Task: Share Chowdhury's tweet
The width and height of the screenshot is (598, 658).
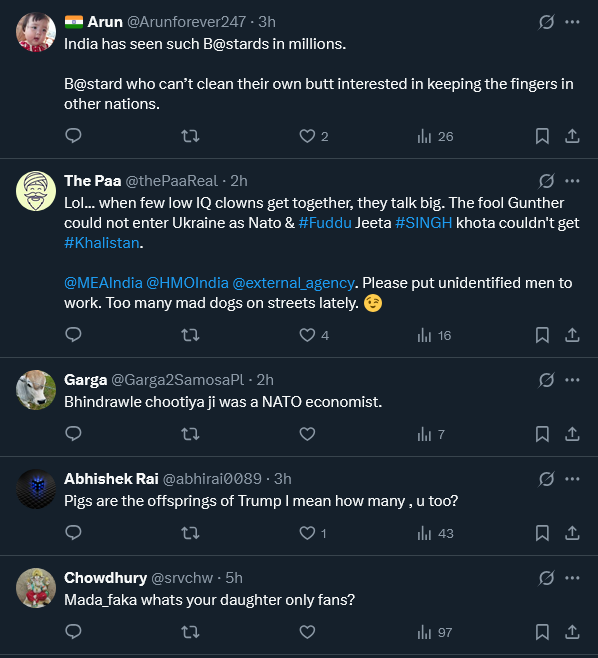Action: pos(572,632)
